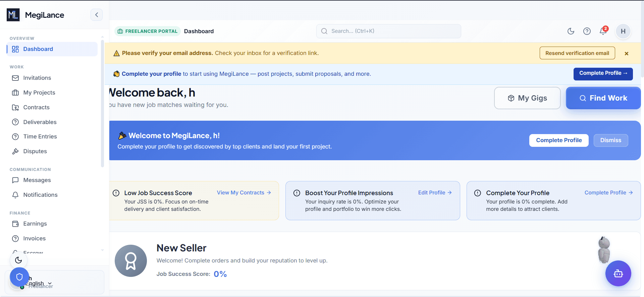Follow the View My Contracts link
Image resolution: width=644 pixels, height=297 pixels.
click(x=244, y=192)
